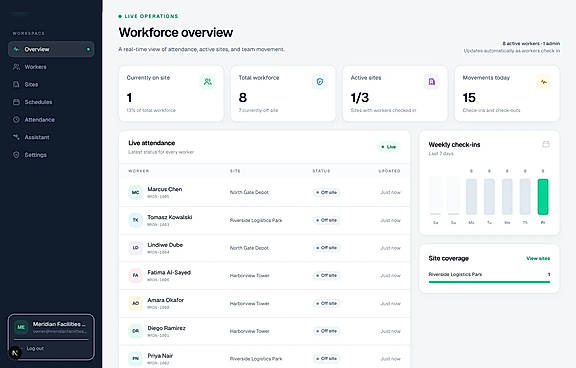Viewport: 576px width, 368px height.
Task: Click the Attendance clock icon
Action: [x=16, y=120]
